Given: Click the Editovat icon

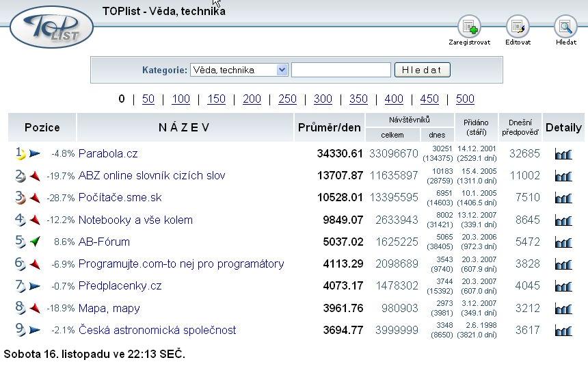Looking at the screenshot, I should (x=518, y=26).
